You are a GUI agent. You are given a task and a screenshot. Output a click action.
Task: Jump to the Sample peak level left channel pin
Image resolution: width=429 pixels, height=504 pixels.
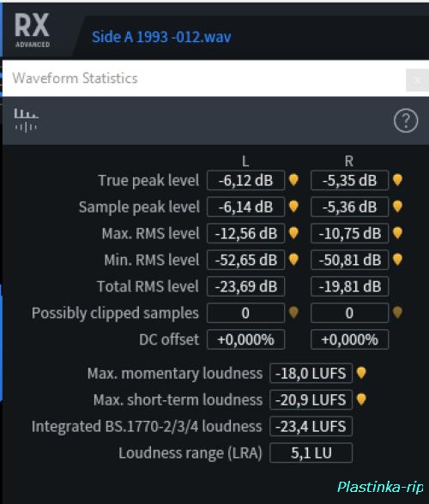(293, 207)
